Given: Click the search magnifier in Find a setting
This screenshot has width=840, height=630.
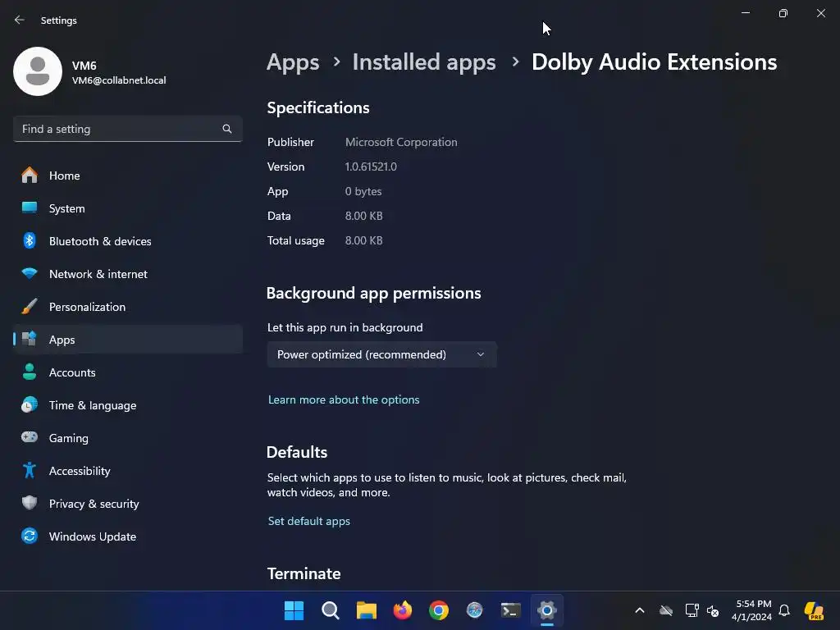Looking at the screenshot, I should (x=227, y=129).
